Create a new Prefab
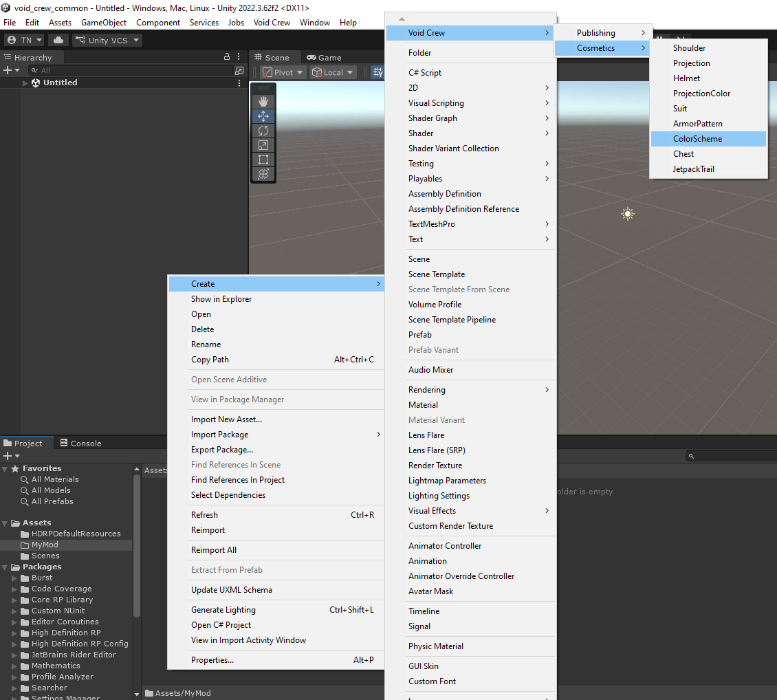The height and width of the screenshot is (700, 777). click(x=470, y=334)
